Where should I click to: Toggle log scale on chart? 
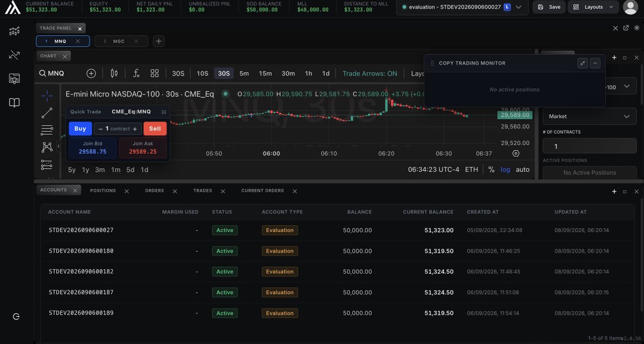(505, 170)
